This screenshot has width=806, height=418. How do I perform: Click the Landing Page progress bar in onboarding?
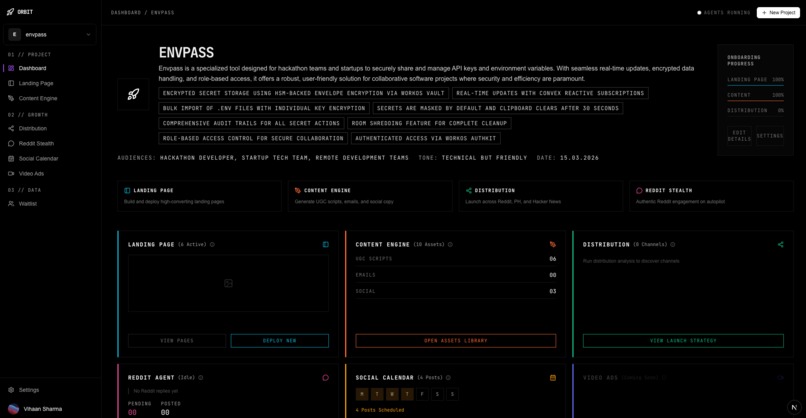tap(755, 85)
